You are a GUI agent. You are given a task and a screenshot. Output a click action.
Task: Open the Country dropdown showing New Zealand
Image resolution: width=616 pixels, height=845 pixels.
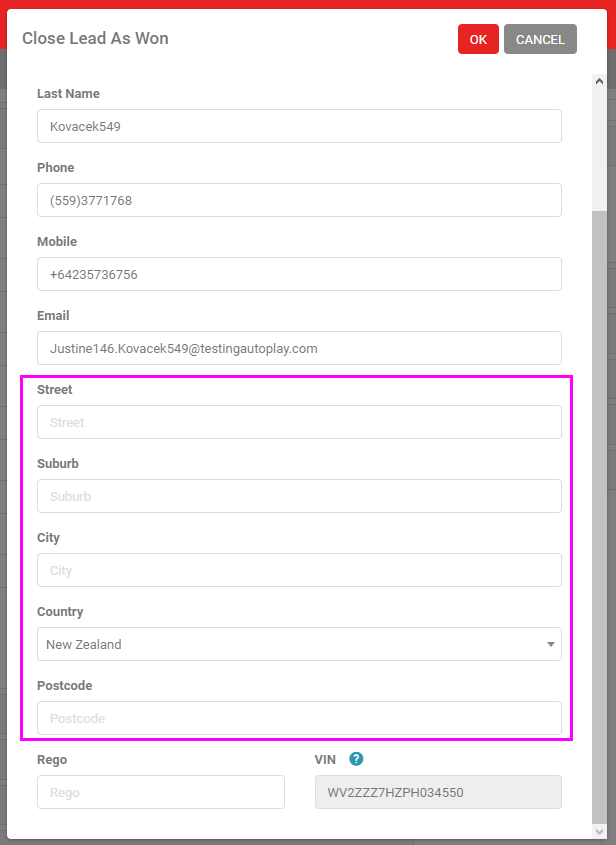pos(299,644)
